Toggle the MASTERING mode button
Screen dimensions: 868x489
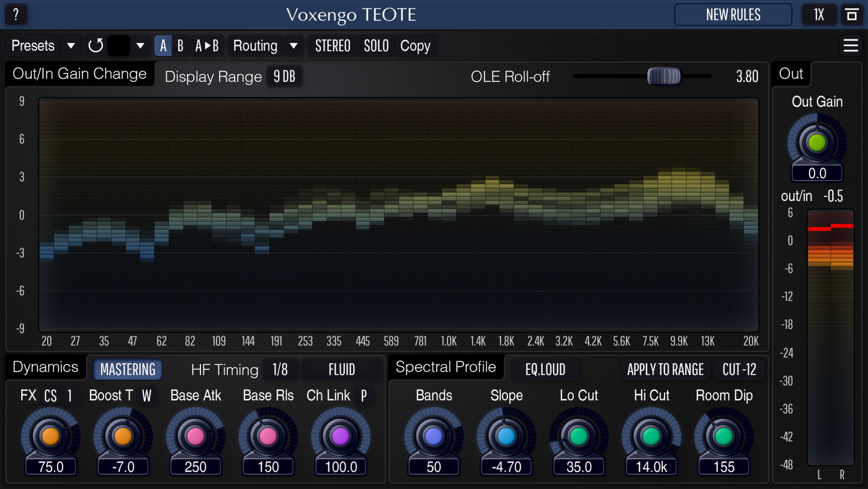[x=128, y=369]
